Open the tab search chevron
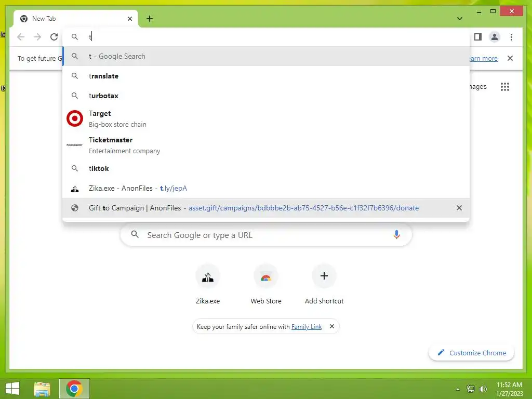Viewport: 532px width, 399px height. click(x=460, y=19)
